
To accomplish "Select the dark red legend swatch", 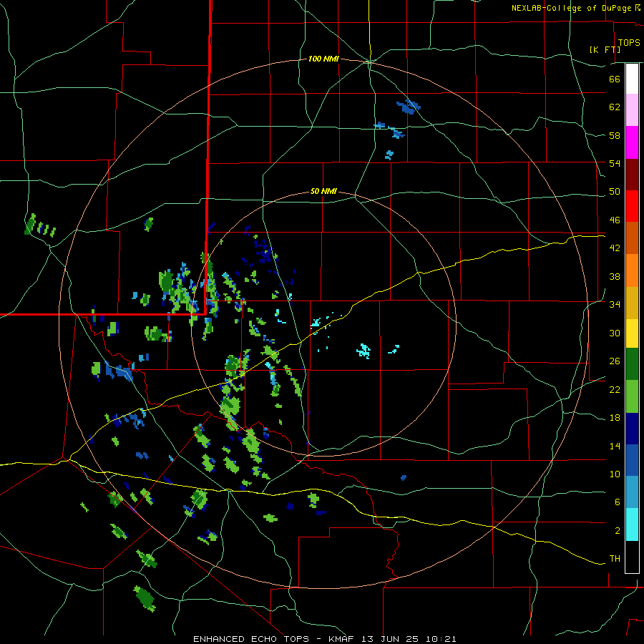I will [632, 175].
